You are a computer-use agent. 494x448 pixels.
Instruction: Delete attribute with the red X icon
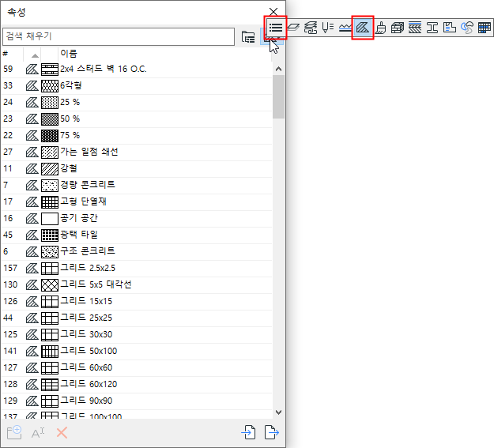[62, 433]
